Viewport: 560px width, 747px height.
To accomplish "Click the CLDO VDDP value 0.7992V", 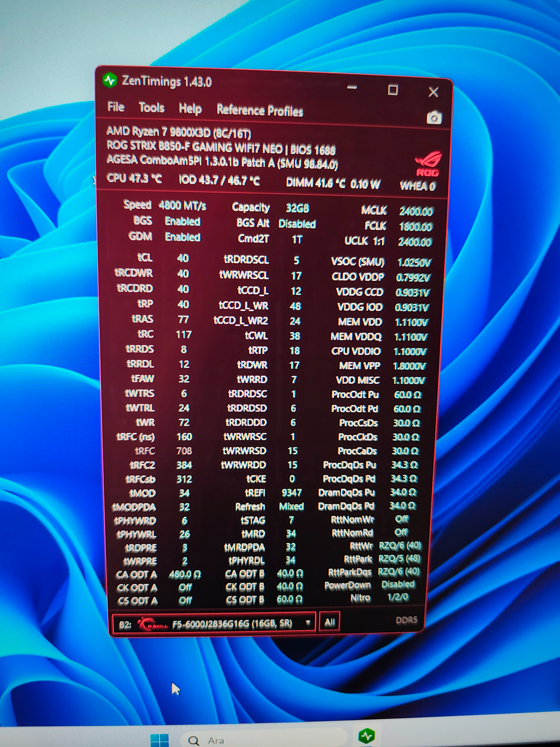I will 413,277.
